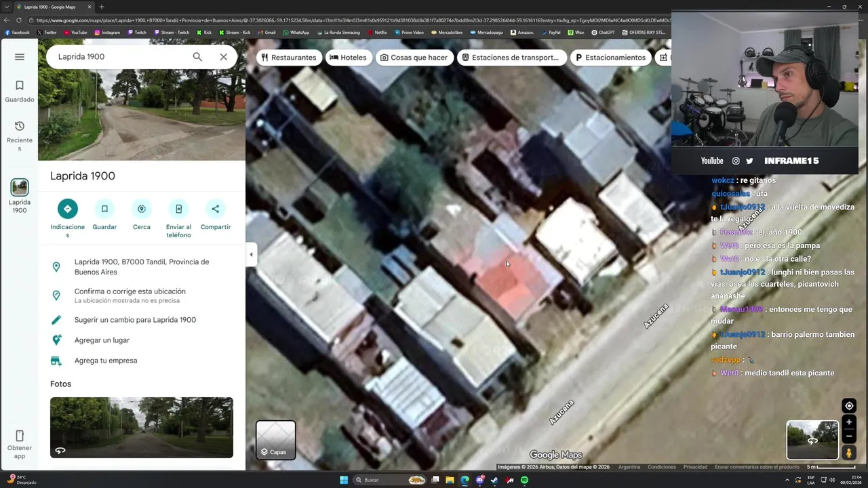Click Agrega tu empresa
The image size is (868, 488).
[142, 361]
